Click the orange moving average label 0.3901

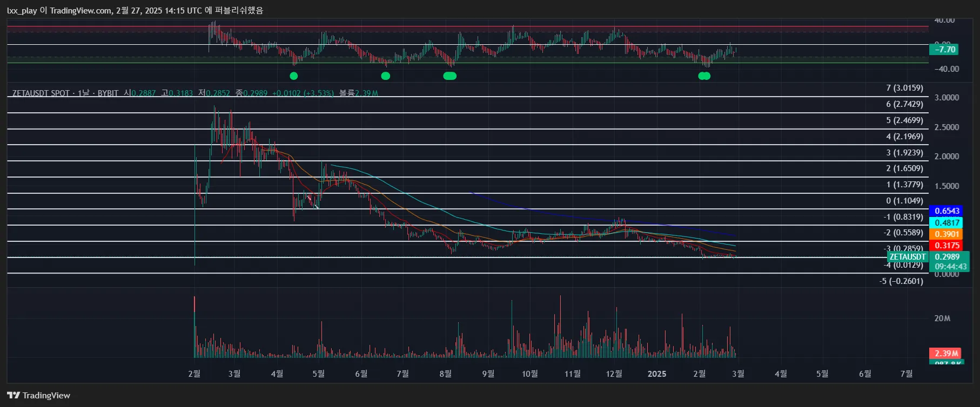(x=946, y=234)
